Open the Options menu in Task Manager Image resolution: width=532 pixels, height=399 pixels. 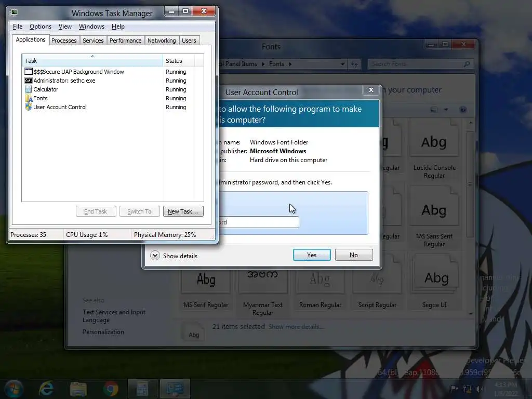(x=41, y=26)
